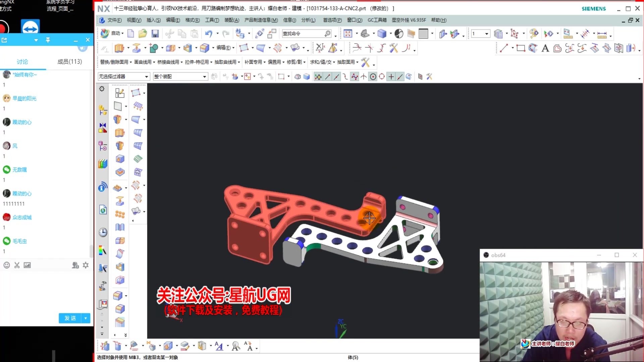Open the 插入 menu
This screenshot has height=362, width=644.
click(x=153, y=20)
